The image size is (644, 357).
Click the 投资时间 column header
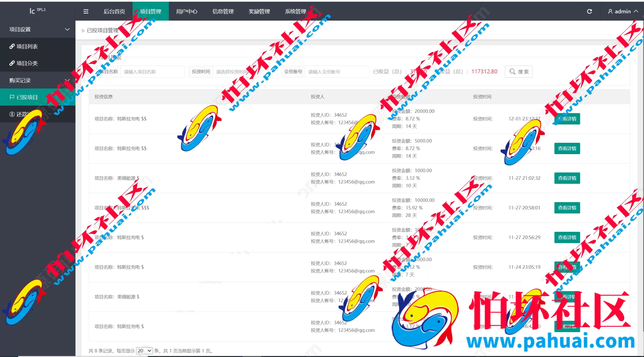pos(482,97)
